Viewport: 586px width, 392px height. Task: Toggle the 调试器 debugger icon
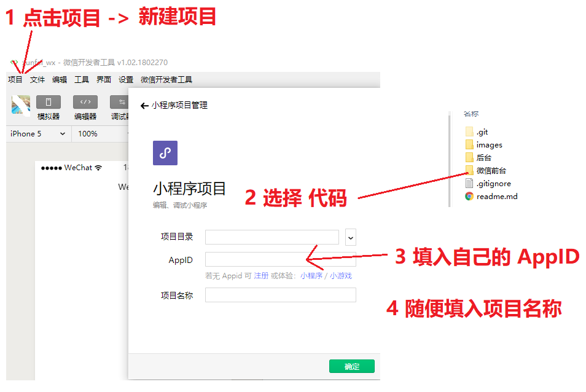coord(119,102)
